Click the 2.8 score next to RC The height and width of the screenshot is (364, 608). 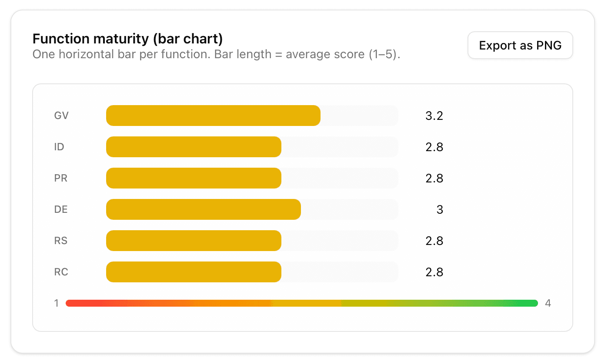coord(434,272)
